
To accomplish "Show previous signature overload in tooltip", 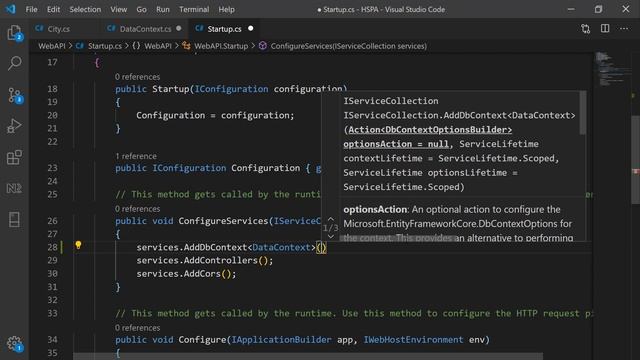I will coord(331,219).
